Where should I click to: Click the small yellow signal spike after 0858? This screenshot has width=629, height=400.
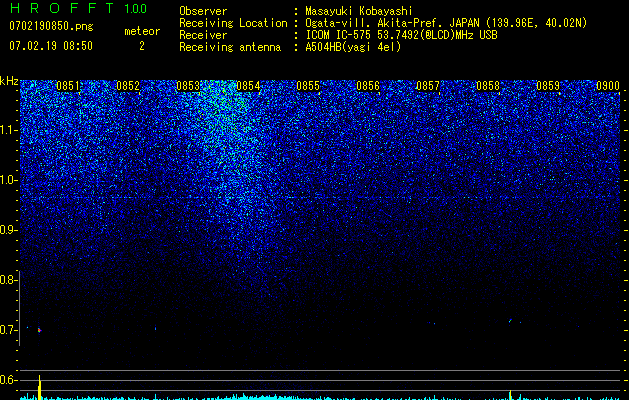[510, 394]
